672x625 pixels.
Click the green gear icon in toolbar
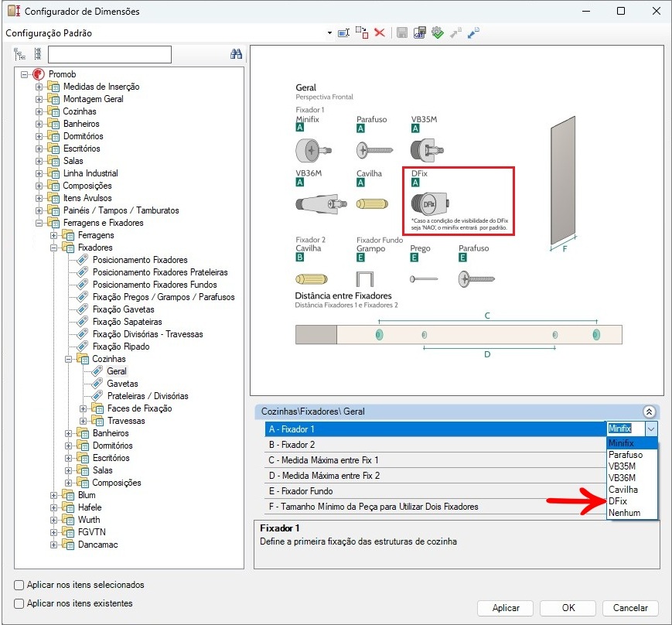click(437, 33)
